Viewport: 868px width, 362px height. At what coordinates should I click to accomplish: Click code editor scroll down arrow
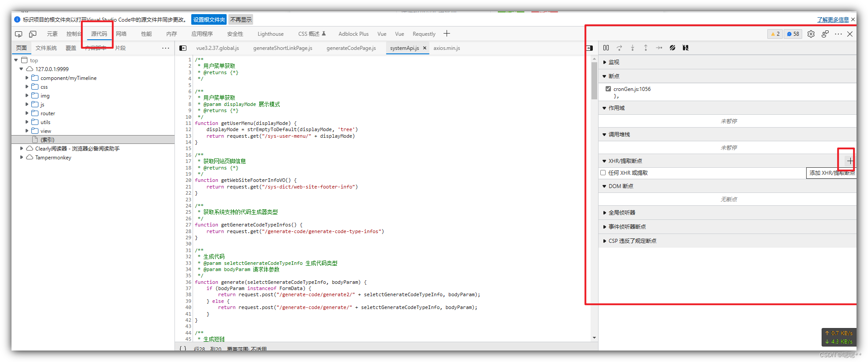point(594,338)
